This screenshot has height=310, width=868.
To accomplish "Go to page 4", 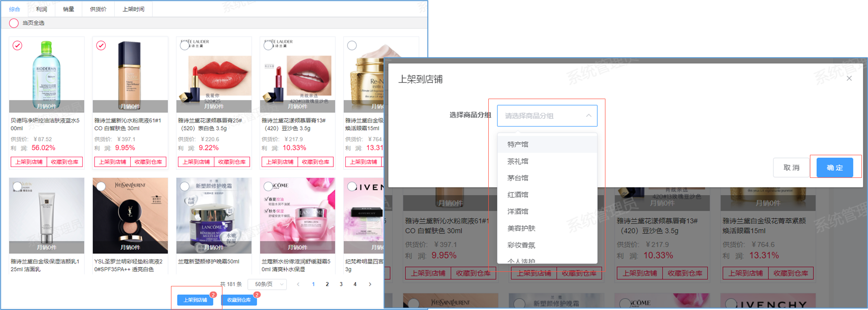I will click(355, 284).
